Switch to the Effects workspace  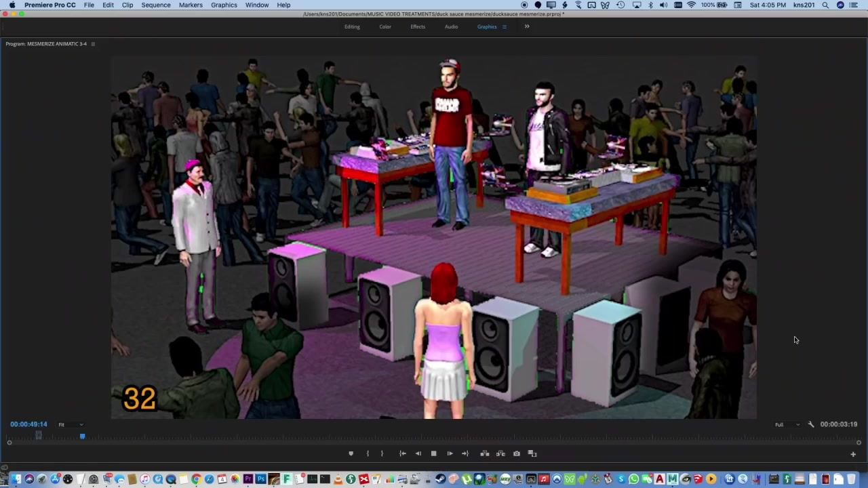(x=418, y=26)
